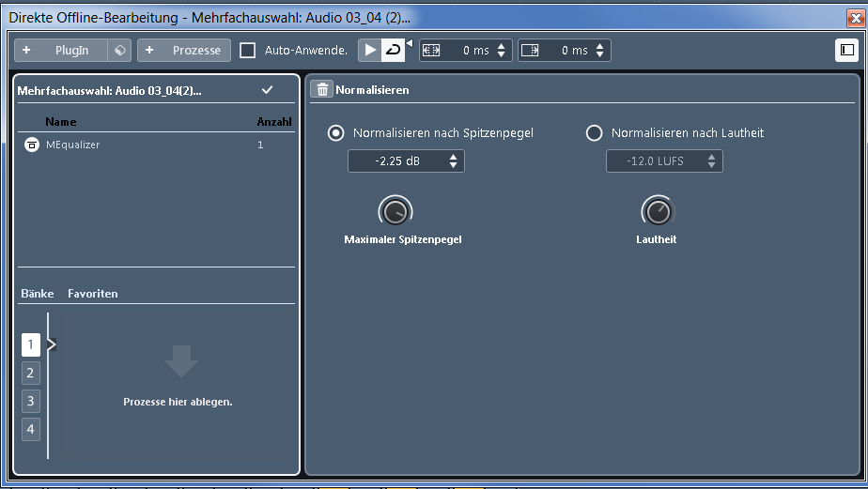Click the -2.25 dB value stepper arrows
This screenshot has width=868, height=489.
pos(454,161)
